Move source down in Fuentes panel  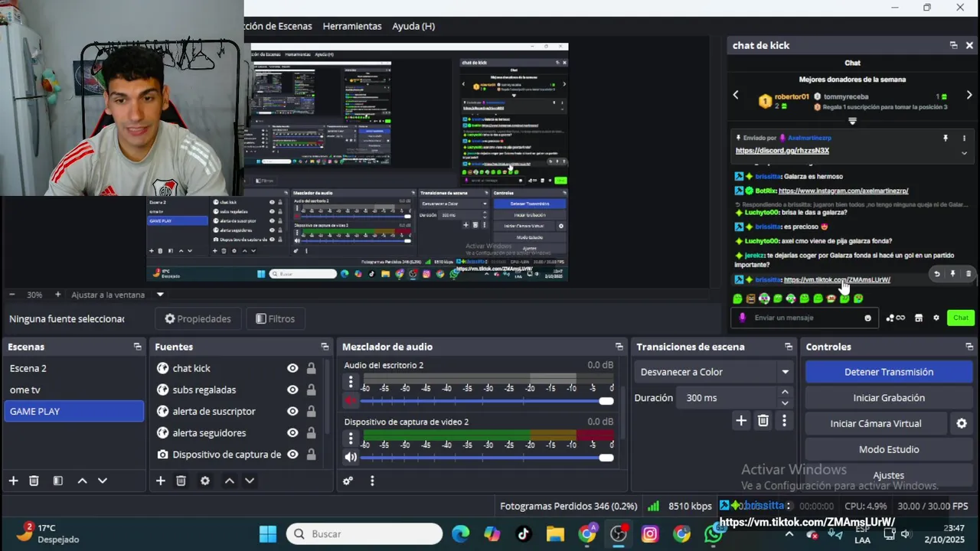[250, 481]
